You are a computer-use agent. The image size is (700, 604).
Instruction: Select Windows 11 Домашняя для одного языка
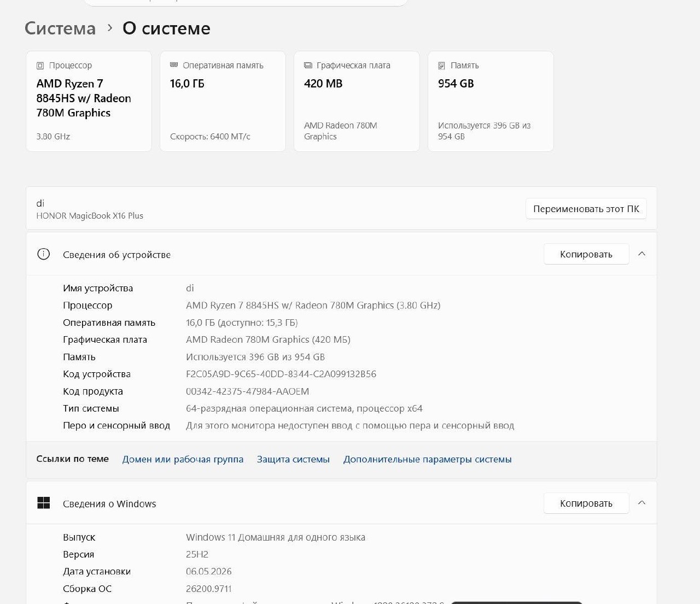pyautogui.click(x=276, y=537)
